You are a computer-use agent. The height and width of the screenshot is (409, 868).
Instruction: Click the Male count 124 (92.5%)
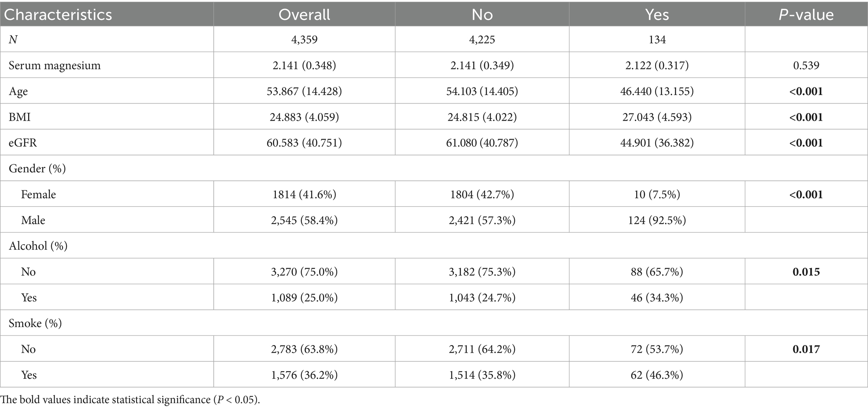pyautogui.click(x=657, y=220)
